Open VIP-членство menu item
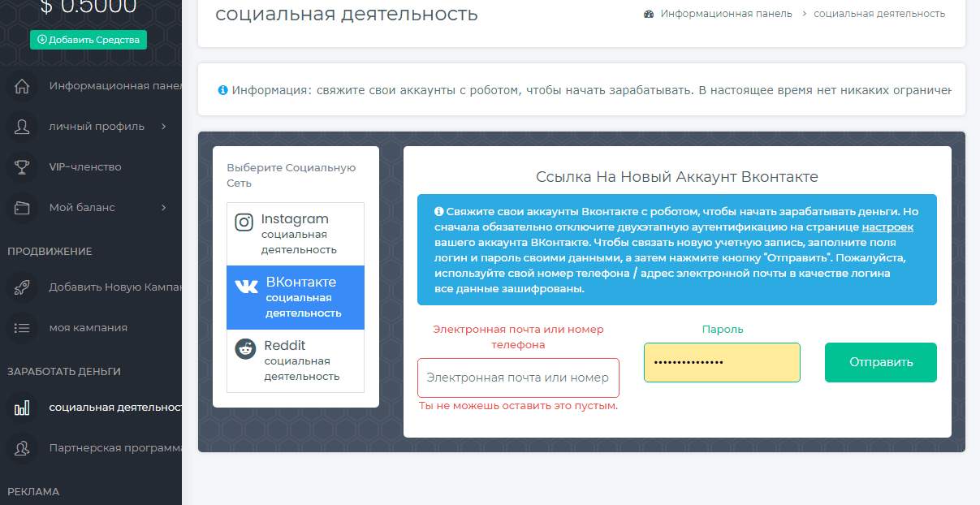 (85, 167)
